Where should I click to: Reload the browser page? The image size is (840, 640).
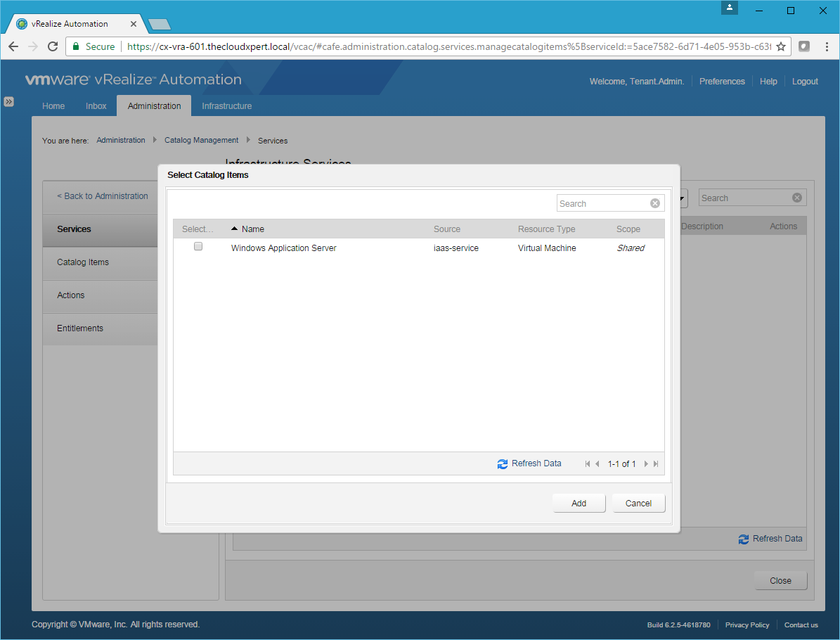pyautogui.click(x=52, y=46)
